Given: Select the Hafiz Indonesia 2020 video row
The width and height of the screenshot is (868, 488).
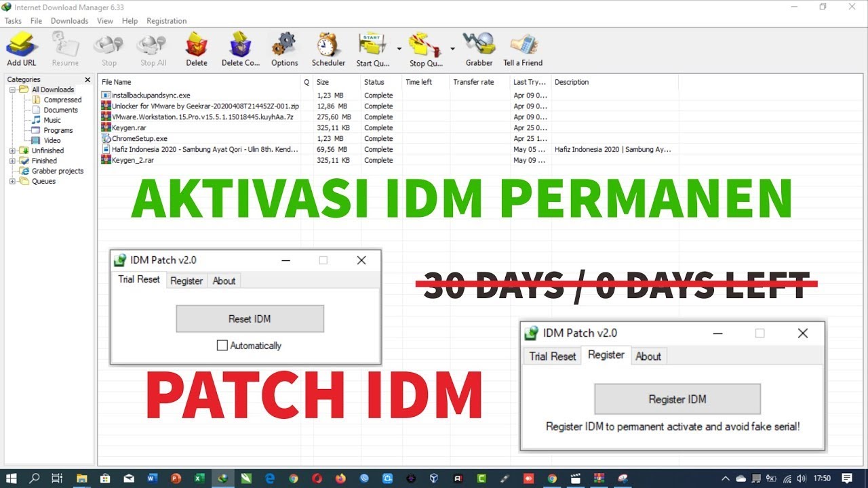Looking at the screenshot, I should [x=388, y=149].
